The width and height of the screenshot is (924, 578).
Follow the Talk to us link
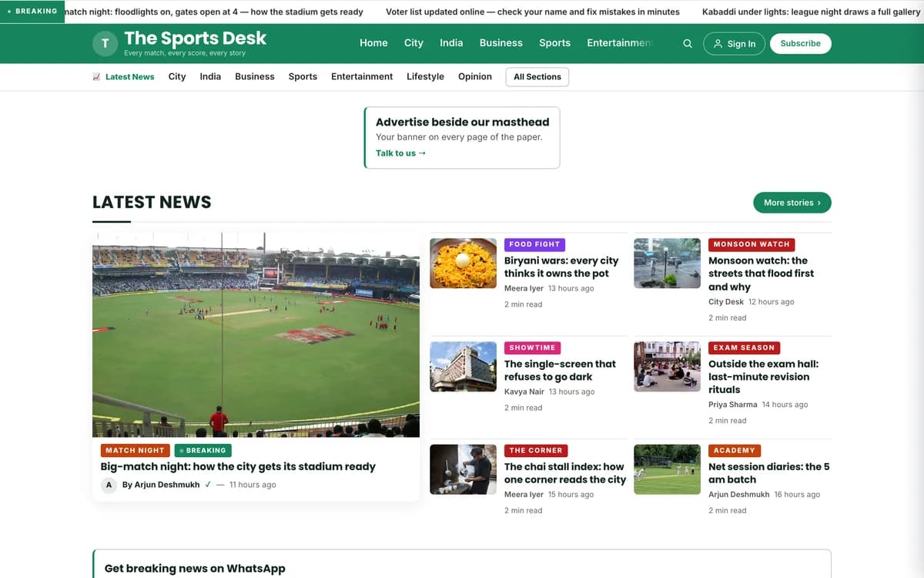pos(400,153)
